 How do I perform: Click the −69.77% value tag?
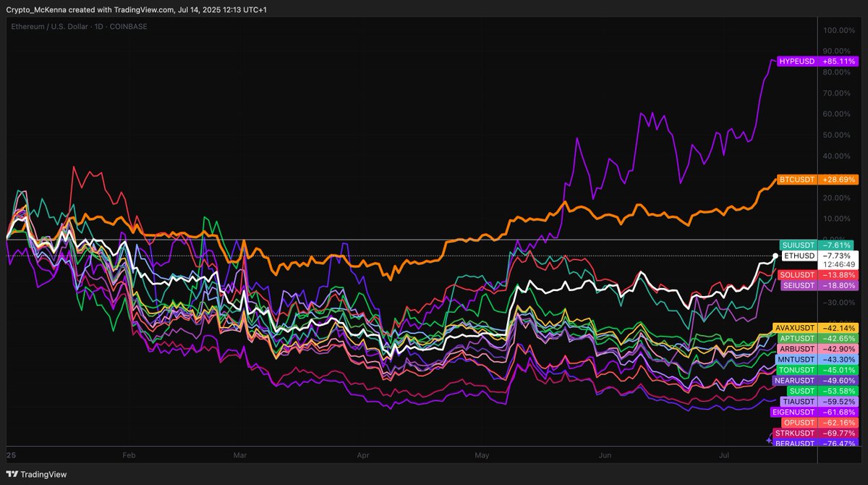click(x=838, y=433)
